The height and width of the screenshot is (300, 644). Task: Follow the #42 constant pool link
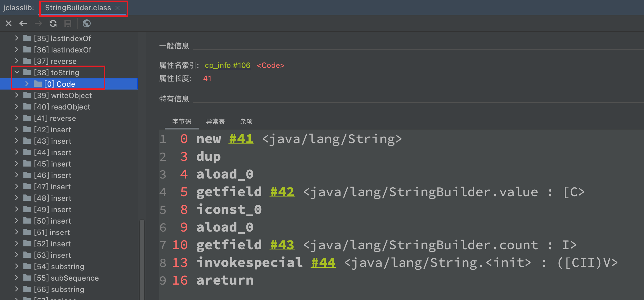pyautogui.click(x=282, y=192)
